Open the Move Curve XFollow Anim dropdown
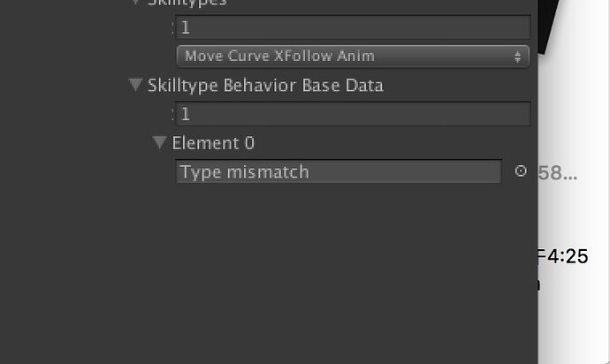This screenshot has height=364, width=610. coord(353,57)
